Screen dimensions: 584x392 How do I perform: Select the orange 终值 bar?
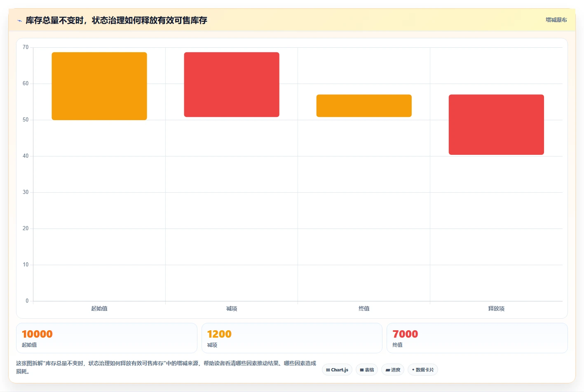tap(364, 106)
